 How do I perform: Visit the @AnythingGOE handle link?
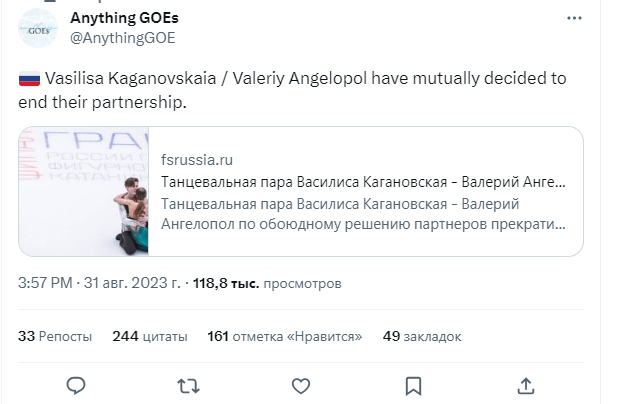coord(123,38)
